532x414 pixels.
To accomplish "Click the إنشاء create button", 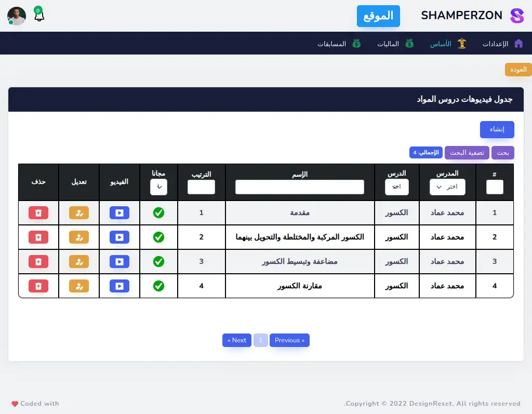I will pos(497,129).
